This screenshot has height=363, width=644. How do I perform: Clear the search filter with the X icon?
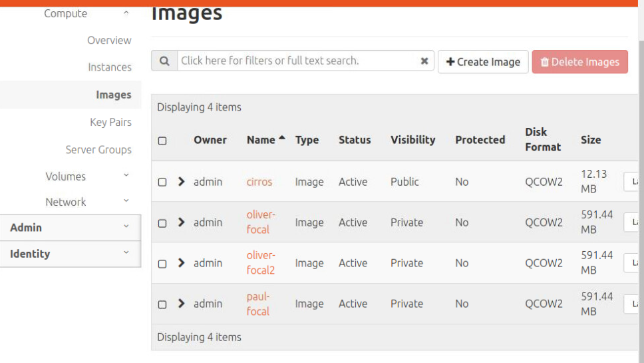(x=424, y=61)
